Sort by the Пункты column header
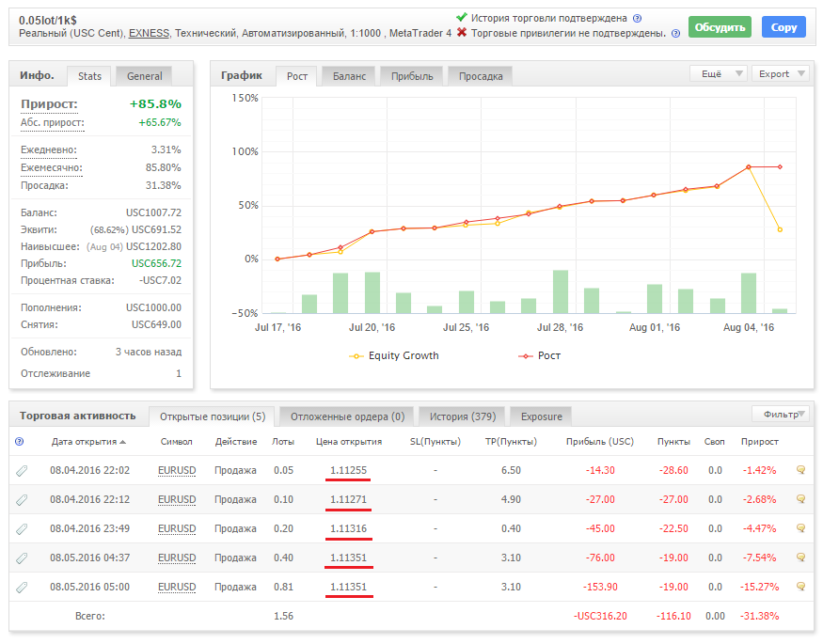 [x=673, y=442]
